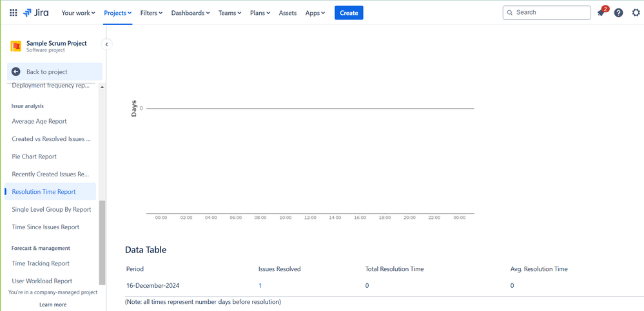
Task: Click the Period column header
Action: pos(135,269)
